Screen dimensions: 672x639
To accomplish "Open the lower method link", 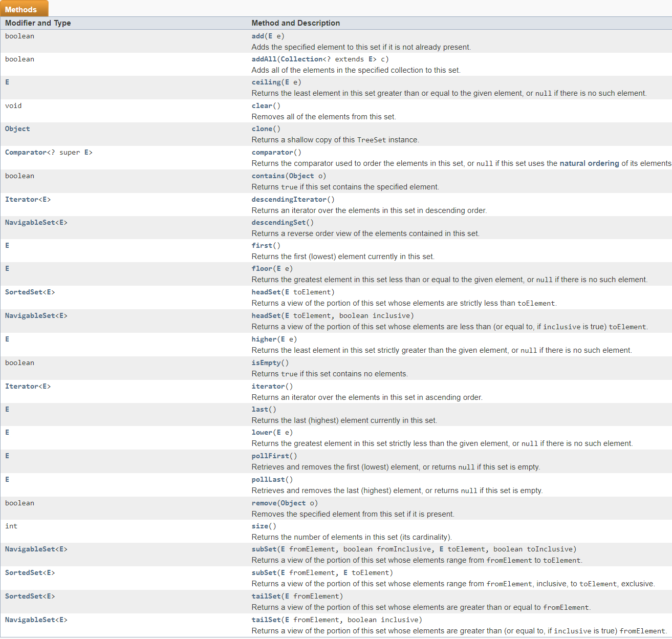I will tap(262, 432).
